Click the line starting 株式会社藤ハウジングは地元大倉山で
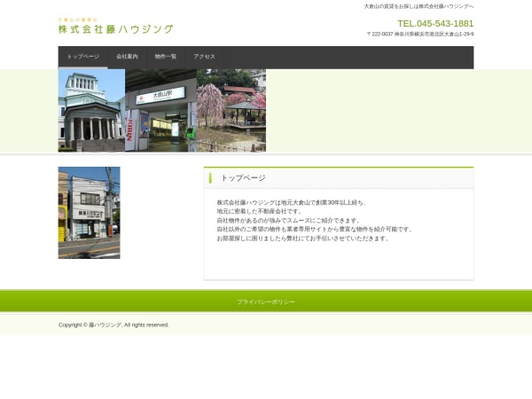 (x=292, y=202)
